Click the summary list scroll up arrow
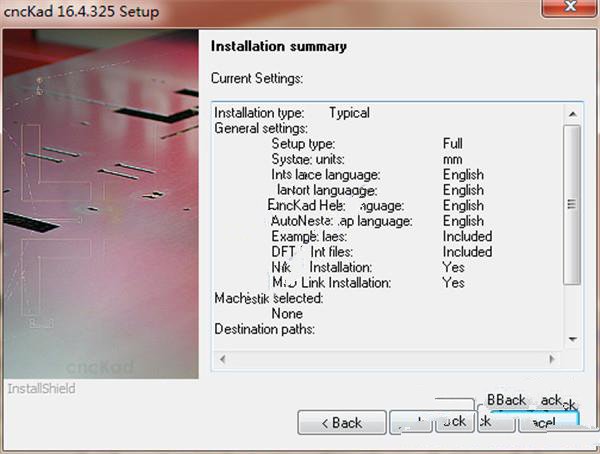Image resolution: width=600 pixels, height=454 pixels. 573,114
